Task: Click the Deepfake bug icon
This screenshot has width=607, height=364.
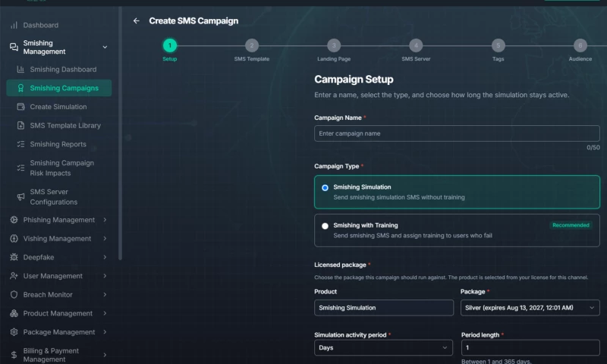Action: [14, 257]
